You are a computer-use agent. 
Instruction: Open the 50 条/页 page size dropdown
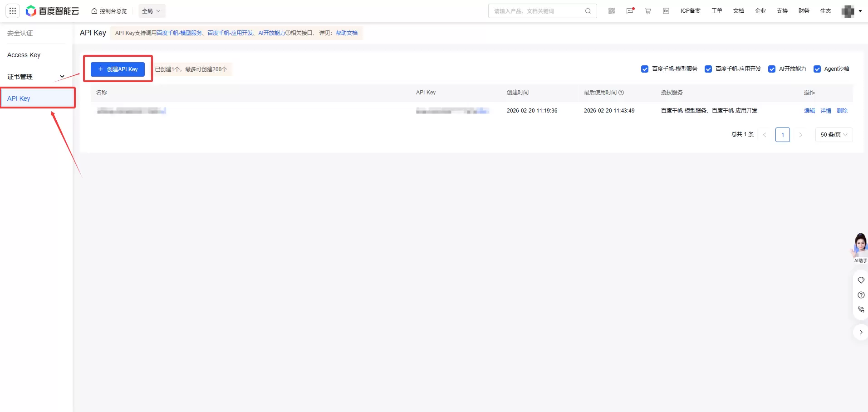tap(834, 135)
